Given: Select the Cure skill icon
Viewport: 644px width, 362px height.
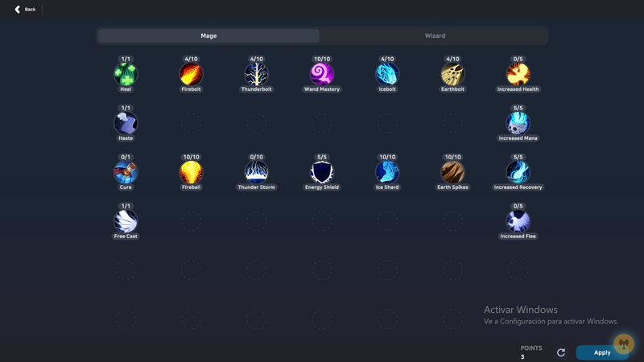Looking at the screenshot, I should 126,172.
